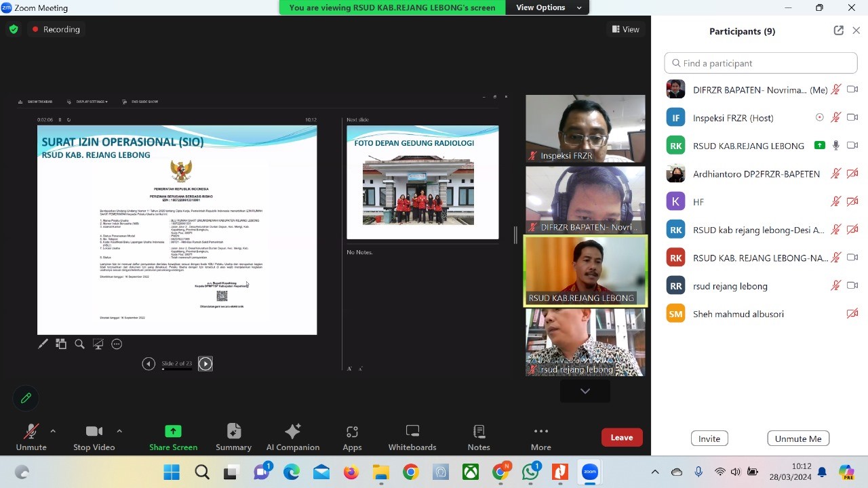
Task: Open Whiteboards
Action: 412,437
